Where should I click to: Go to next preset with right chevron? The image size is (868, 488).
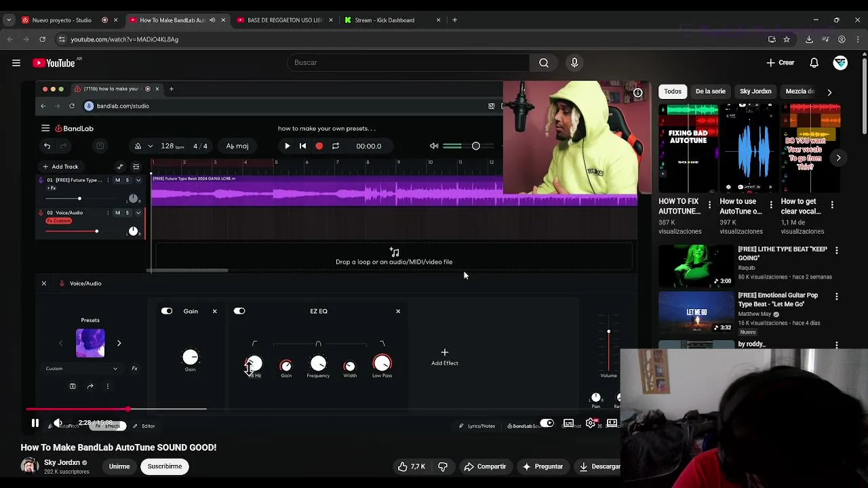tap(119, 344)
